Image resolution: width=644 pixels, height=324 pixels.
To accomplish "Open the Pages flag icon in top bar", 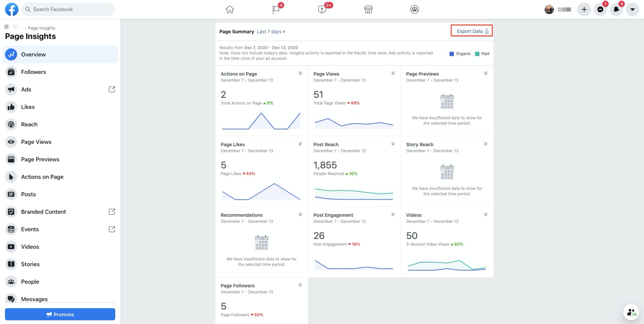I will (x=276, y=9).
